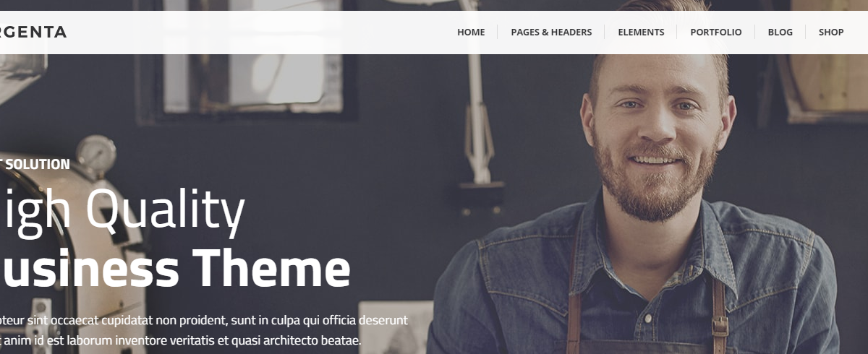
Task: Open the BLOG navigation item
Action: (780, 33)
